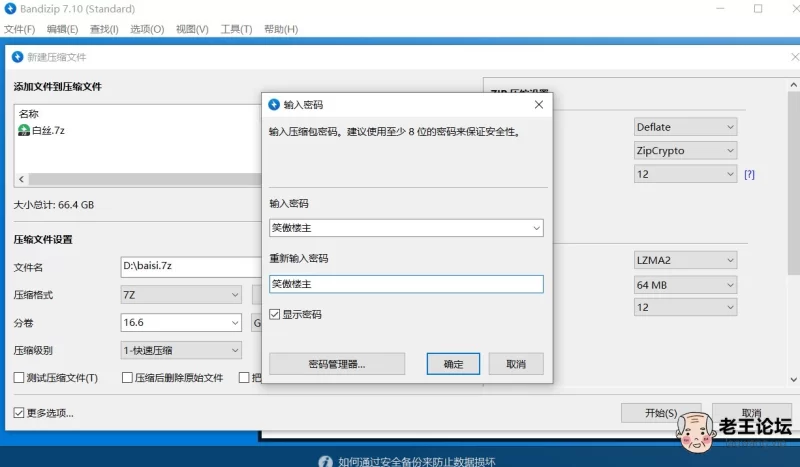Expand the 输入密码 combo box dropdown

pyautogui.click(x=536, y=228)
